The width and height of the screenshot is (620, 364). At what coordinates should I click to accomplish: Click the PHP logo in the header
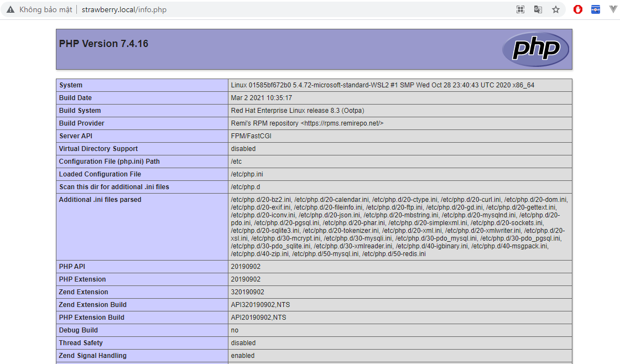tap(535, 49)
